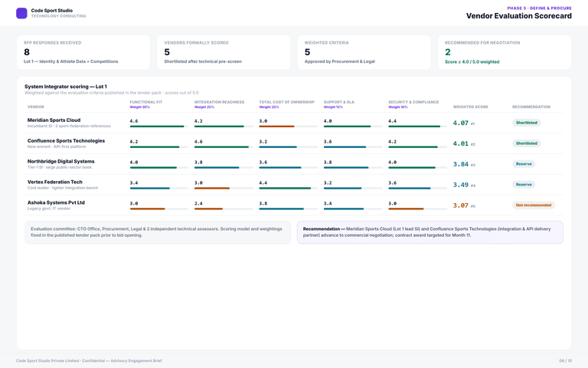This screenshot has height=368, width=588.
Task: Click the Functional Fit column header
Action: coord(146,102)
